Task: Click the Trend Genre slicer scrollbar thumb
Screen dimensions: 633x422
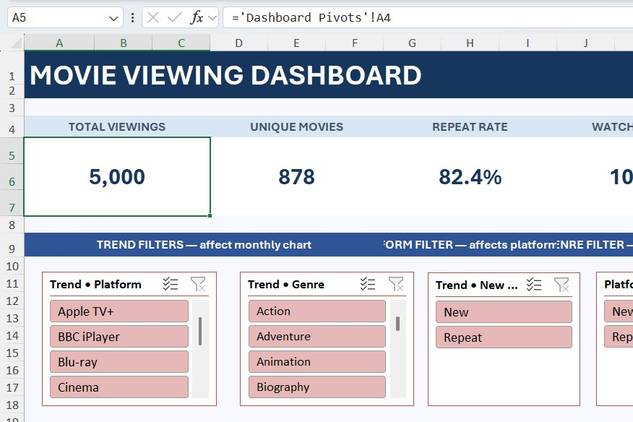Action: click(x=398, y=323)
